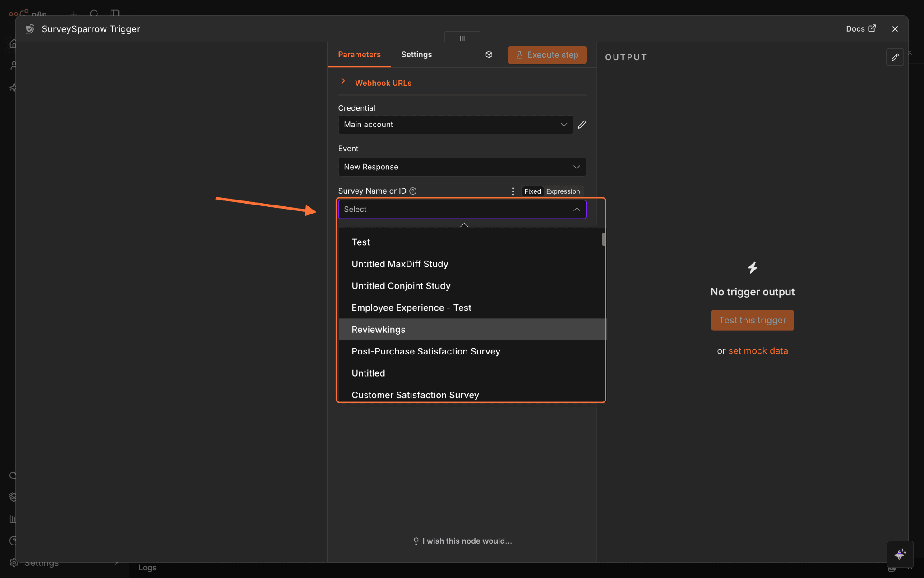Open the Event New Response dropdown
This screenshot has width=924, height=578.
coord(462,167)
